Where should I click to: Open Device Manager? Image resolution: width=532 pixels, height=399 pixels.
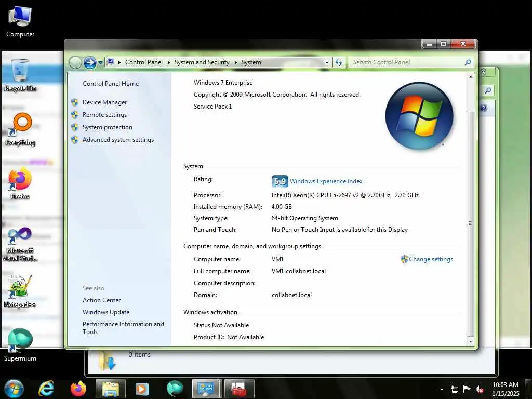click(x=104, y=102)
